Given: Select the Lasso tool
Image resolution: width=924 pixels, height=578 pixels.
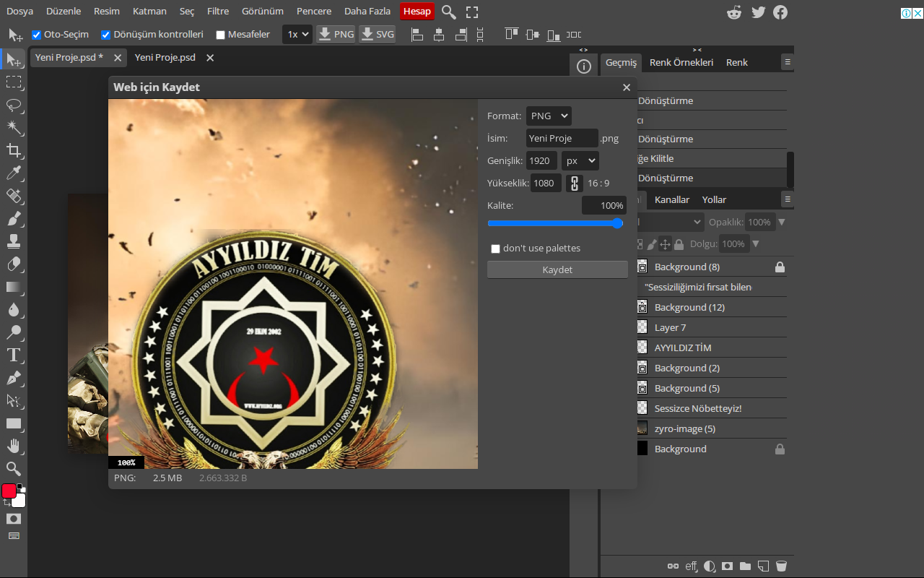Looking at the screenshot, I should (x=14, y=105).
